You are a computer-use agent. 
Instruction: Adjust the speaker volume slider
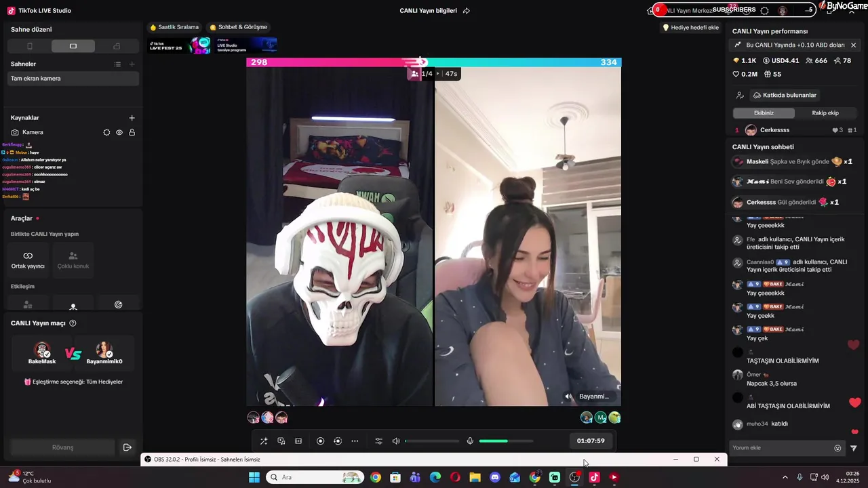(x=432, y=441)
